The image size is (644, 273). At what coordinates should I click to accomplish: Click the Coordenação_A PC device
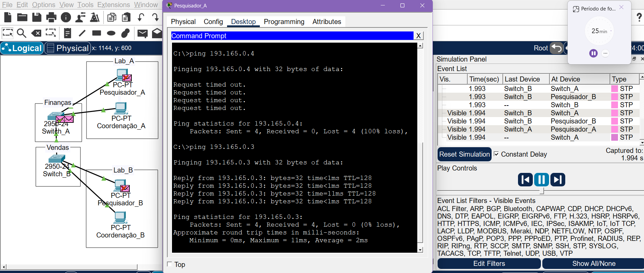click(121, 108)
